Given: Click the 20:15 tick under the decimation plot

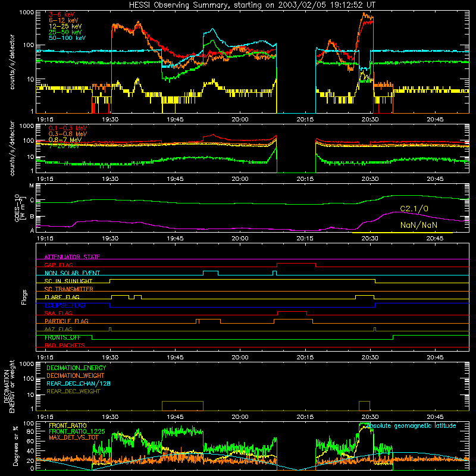Looking at the screenshot, I should click(305, 417).
